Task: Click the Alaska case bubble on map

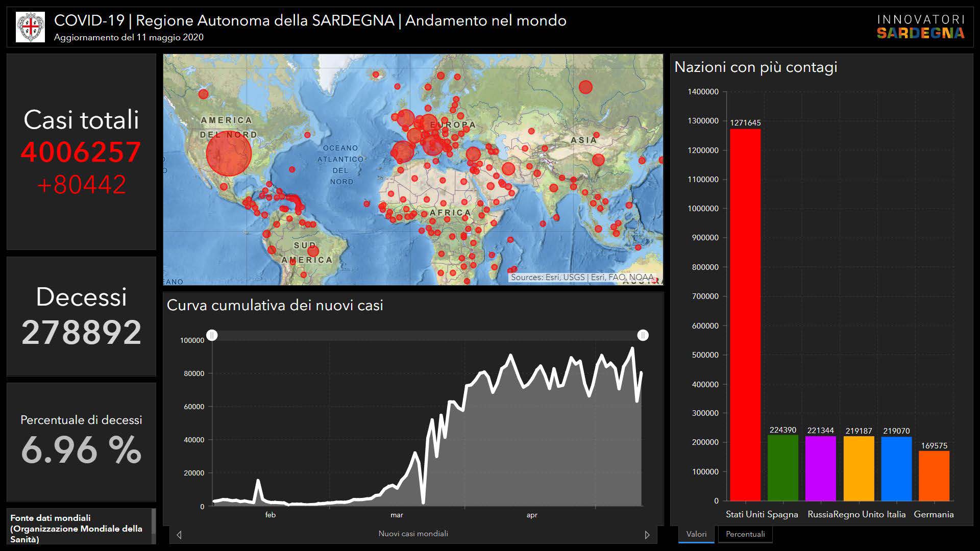Action: pyautogui.click(x=203, y=94)
